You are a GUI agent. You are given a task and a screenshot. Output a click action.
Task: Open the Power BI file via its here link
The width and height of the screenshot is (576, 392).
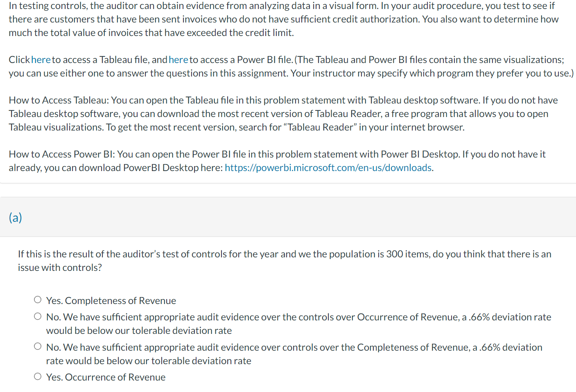coord(178,59)
